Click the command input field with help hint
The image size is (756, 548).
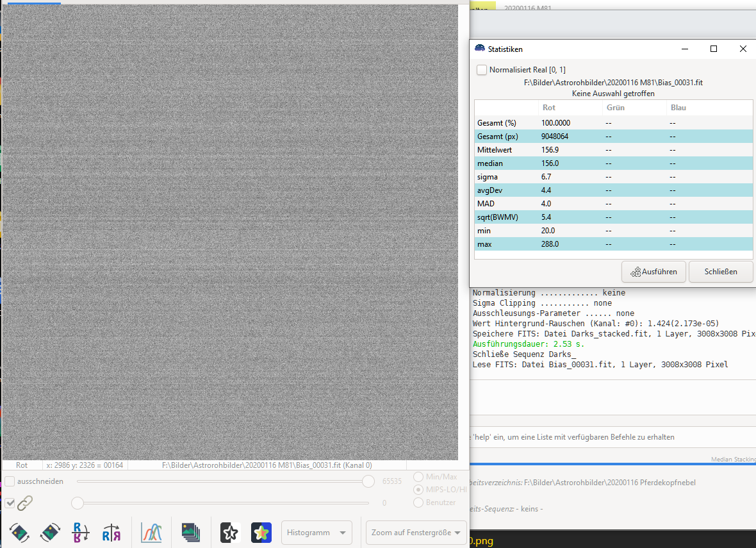pos(612,437)
